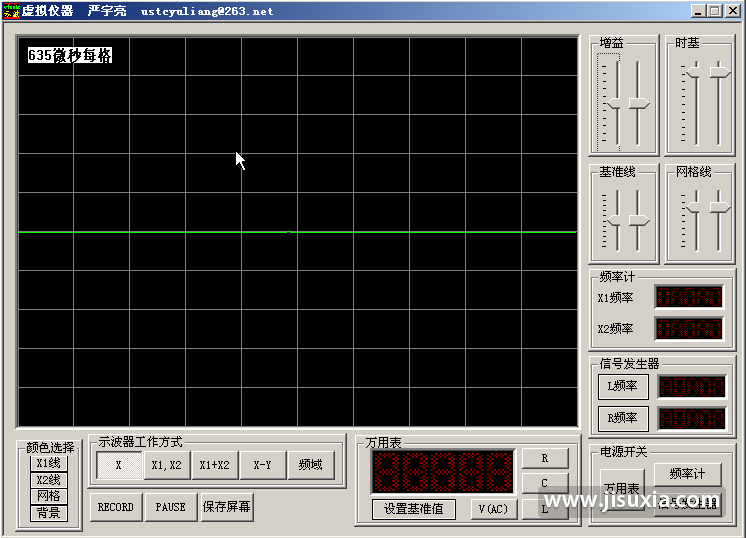
Task: Toggle 万用表 power switch
Action: pos(622,489)
